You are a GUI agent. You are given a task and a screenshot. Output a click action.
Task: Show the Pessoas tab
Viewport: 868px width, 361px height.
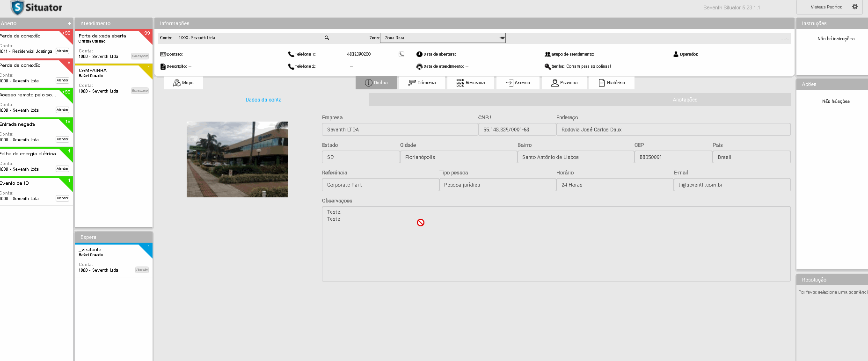pos(564,83)
